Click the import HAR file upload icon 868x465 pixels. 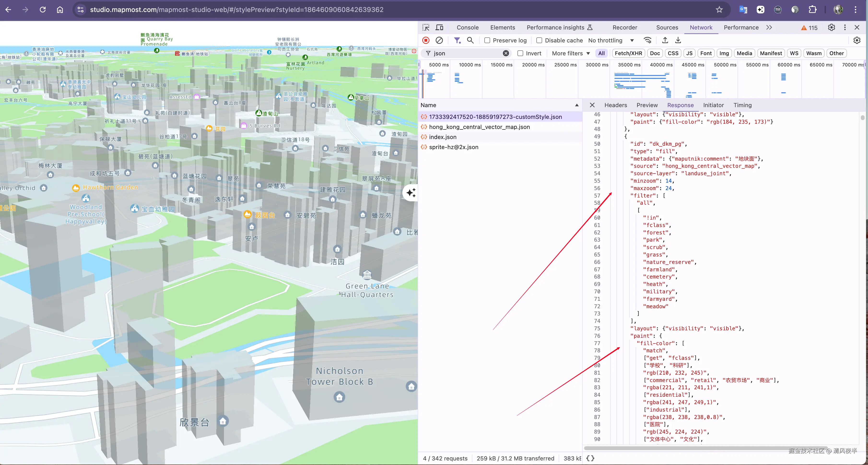[665, 41]
